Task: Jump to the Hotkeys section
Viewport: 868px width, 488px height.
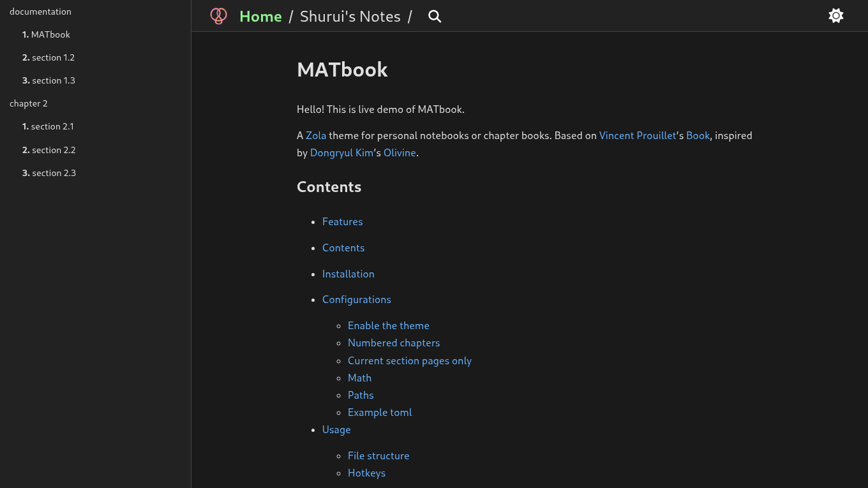Action: (366, 473)
